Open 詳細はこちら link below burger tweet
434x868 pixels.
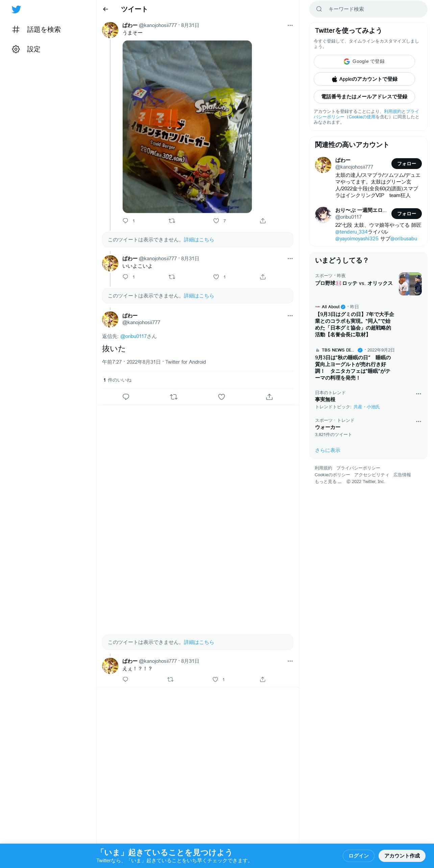point(199,240)
